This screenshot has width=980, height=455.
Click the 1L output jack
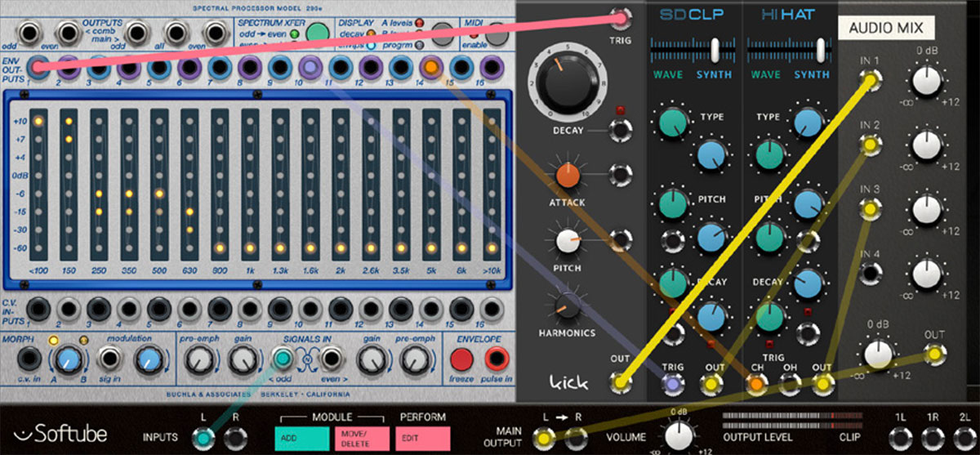point(900,438)
